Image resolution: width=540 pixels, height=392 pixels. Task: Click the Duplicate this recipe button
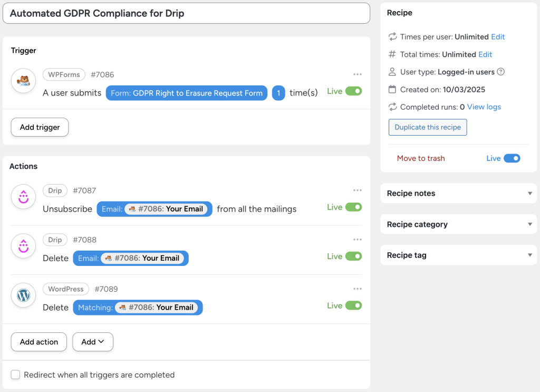pyautogui.click(x=427, y=127)
